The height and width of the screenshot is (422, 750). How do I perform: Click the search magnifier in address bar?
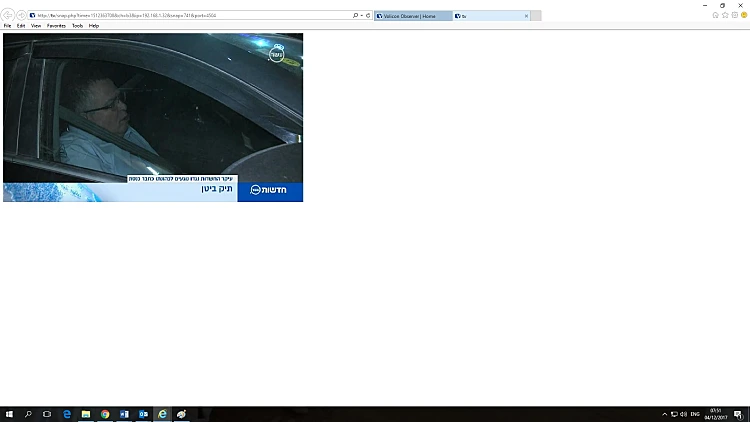coord(357,16)
